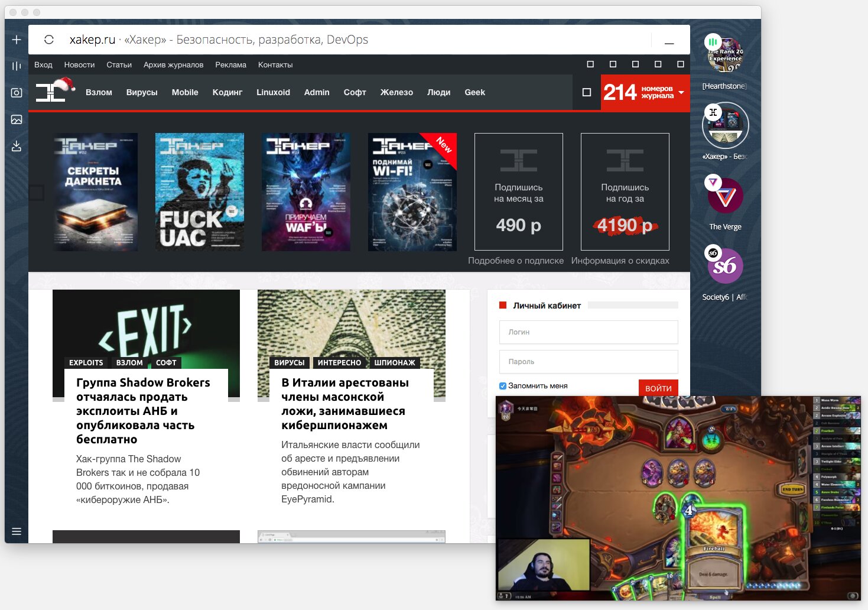Click the Личный кабинет heading

point(547,306)
